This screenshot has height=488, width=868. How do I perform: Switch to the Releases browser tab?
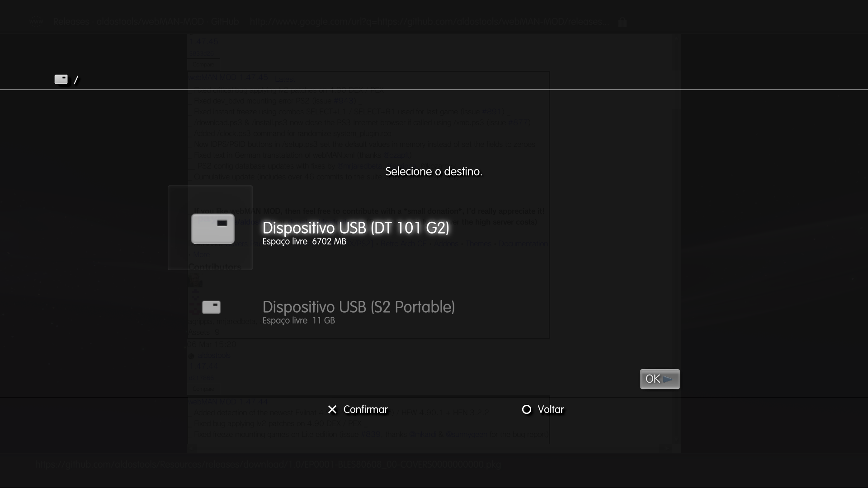click(x=71, y=21)
